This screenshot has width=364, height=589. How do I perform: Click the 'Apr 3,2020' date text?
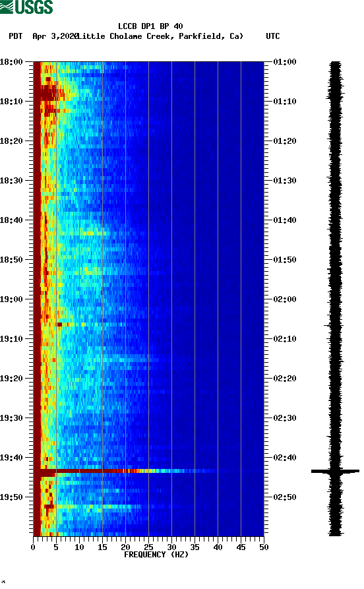(x=55, y=36)
